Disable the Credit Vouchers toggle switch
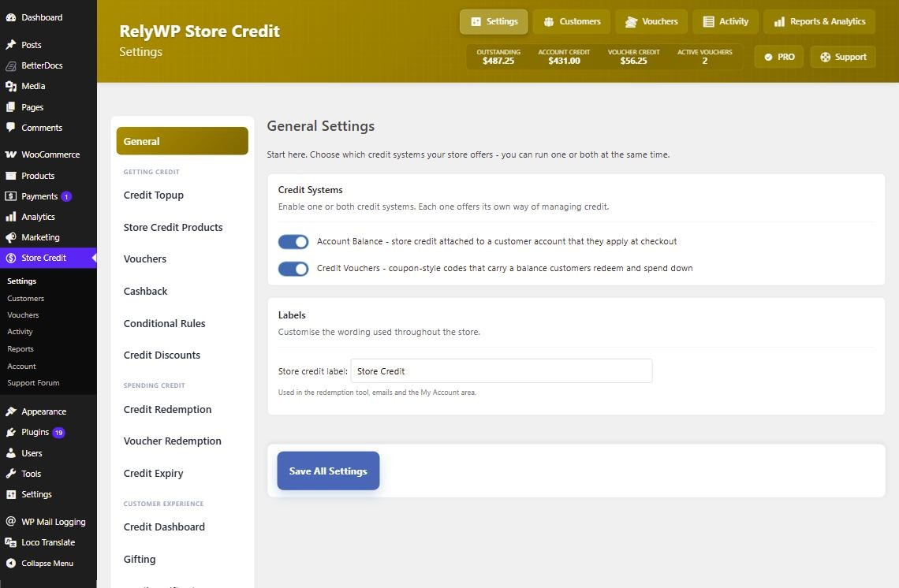 point(293,268)
